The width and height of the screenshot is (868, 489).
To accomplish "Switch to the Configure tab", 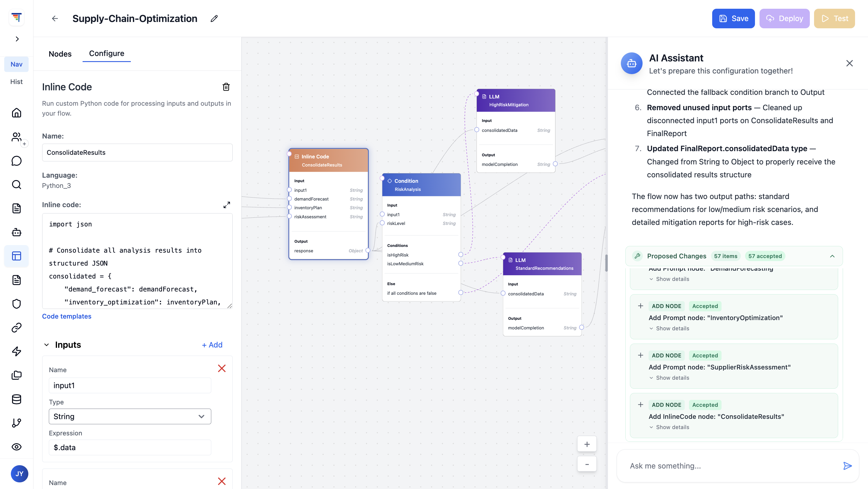I will (x=106, y=54).
